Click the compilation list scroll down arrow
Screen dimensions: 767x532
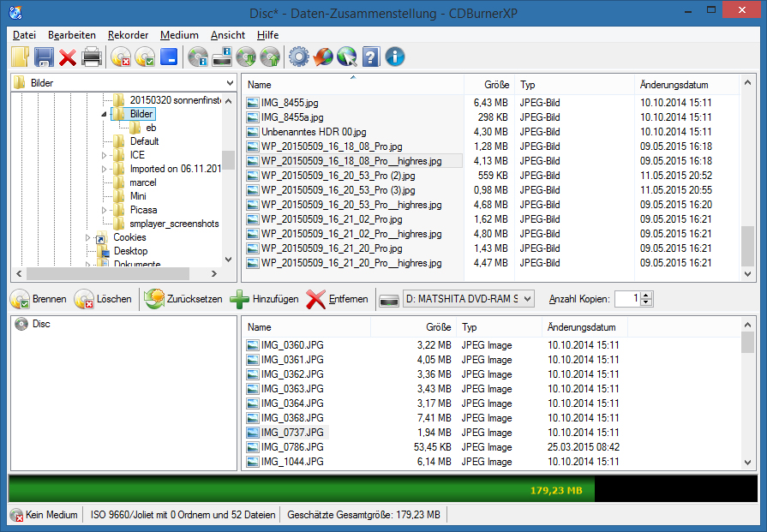pos(747,462)
